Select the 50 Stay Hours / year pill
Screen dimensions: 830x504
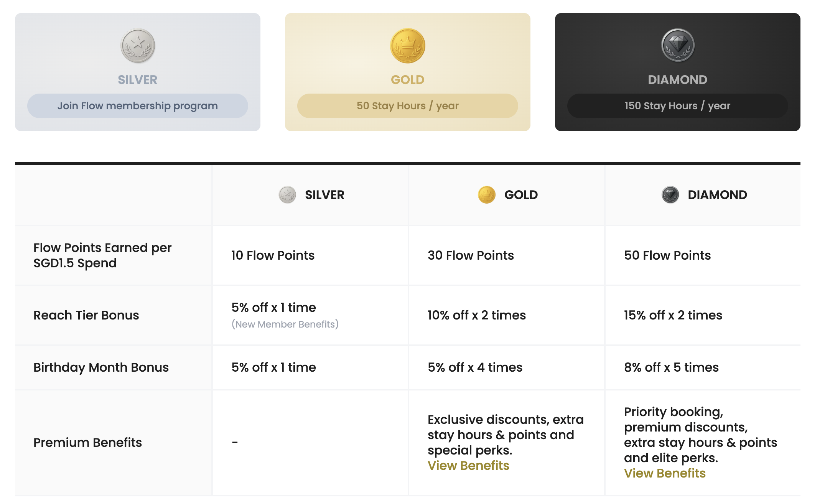(408, 106)
